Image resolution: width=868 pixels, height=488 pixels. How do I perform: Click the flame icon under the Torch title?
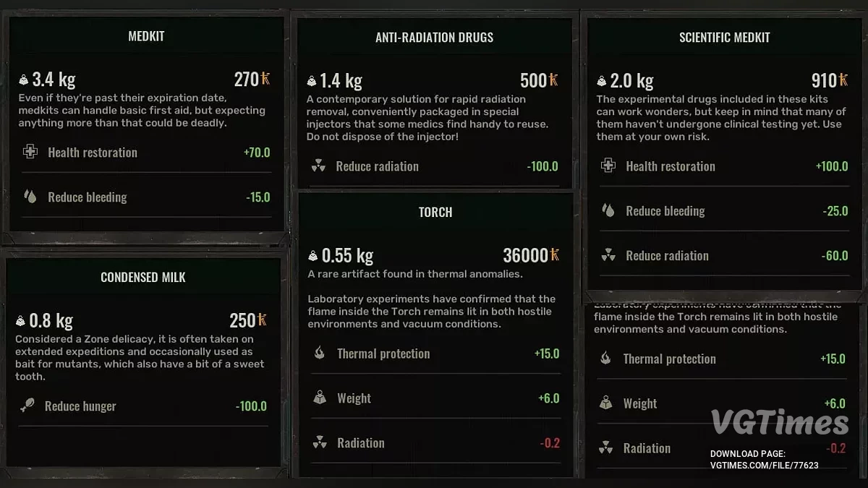tap(319, 354)
